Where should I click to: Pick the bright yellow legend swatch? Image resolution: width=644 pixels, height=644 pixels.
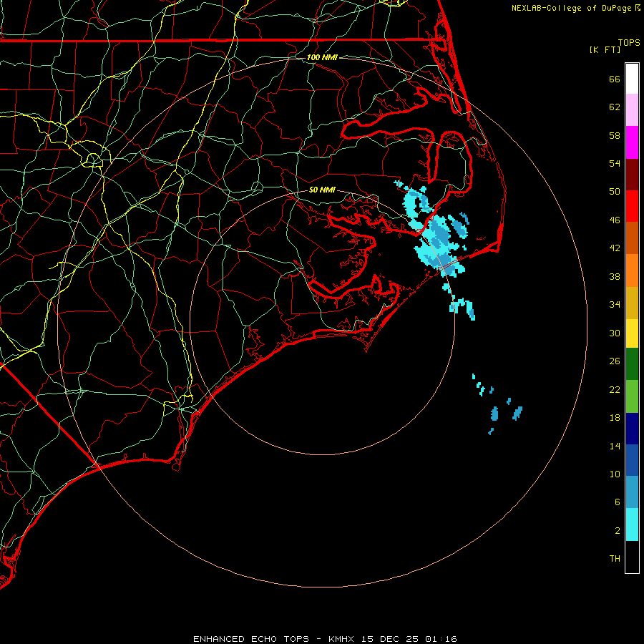click(632, 333)
